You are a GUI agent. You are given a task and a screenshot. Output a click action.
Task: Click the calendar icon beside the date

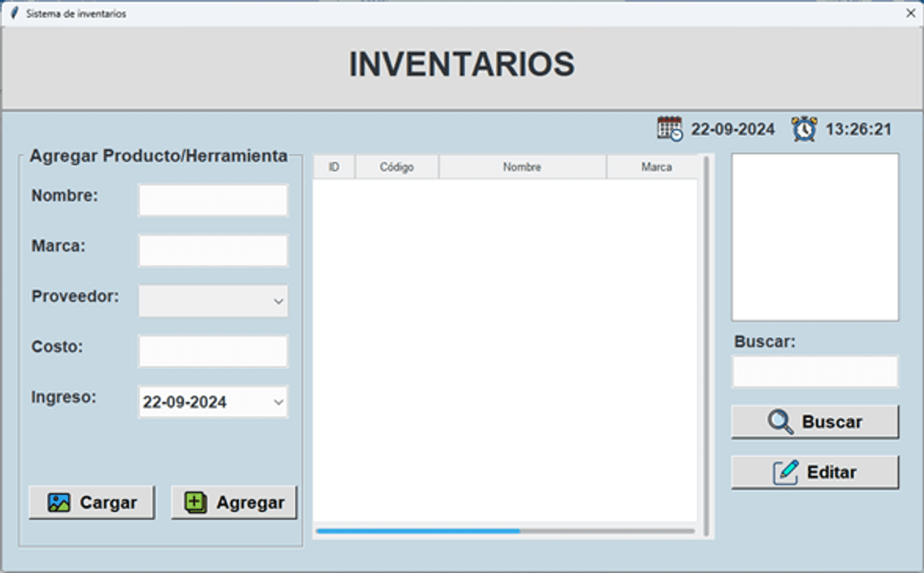click(x=669, y=129)
